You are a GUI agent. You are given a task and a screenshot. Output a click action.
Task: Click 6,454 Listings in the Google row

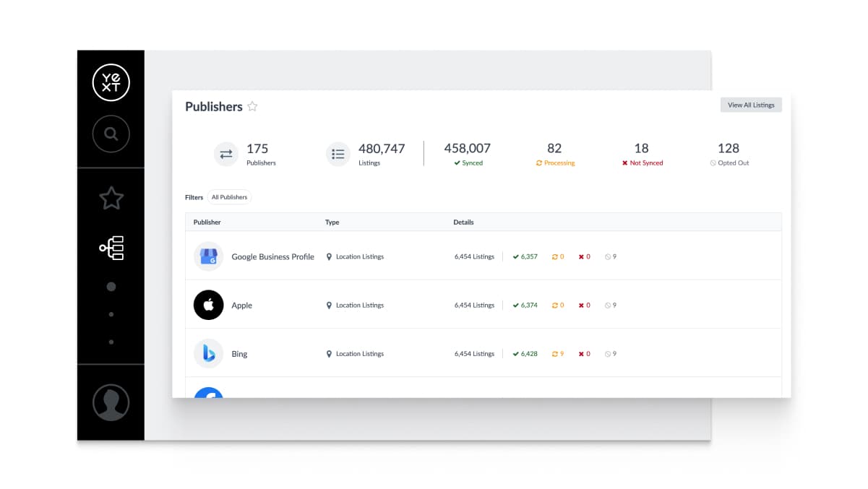(x=474, y=256)
